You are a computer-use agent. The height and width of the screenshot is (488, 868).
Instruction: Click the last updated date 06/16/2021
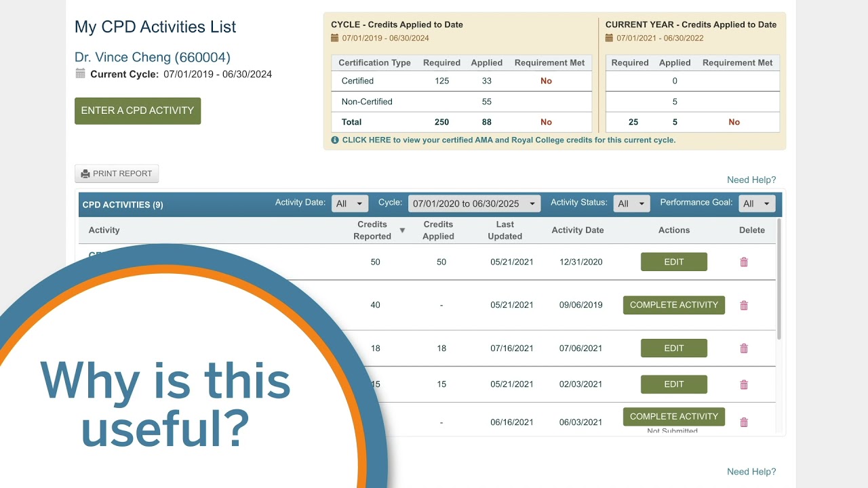coord(512,422)
